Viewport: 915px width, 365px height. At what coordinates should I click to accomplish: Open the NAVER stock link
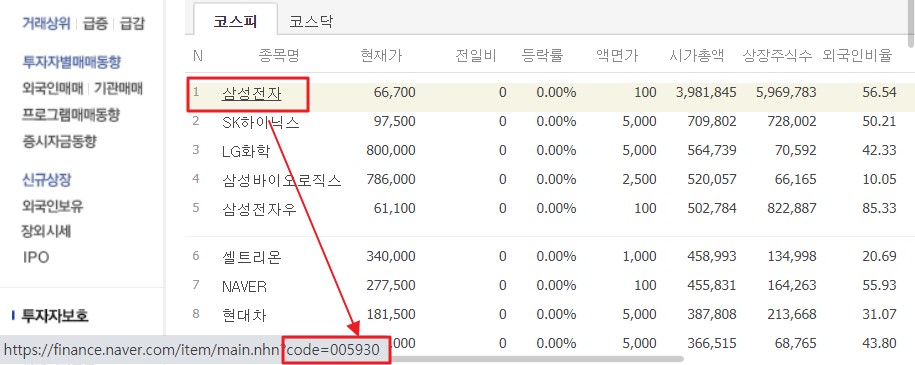tap(245, 287)
